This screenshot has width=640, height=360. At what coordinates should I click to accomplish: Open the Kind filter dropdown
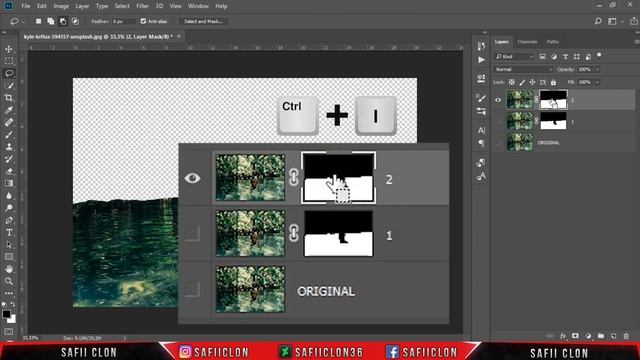(x=514, y=56)
